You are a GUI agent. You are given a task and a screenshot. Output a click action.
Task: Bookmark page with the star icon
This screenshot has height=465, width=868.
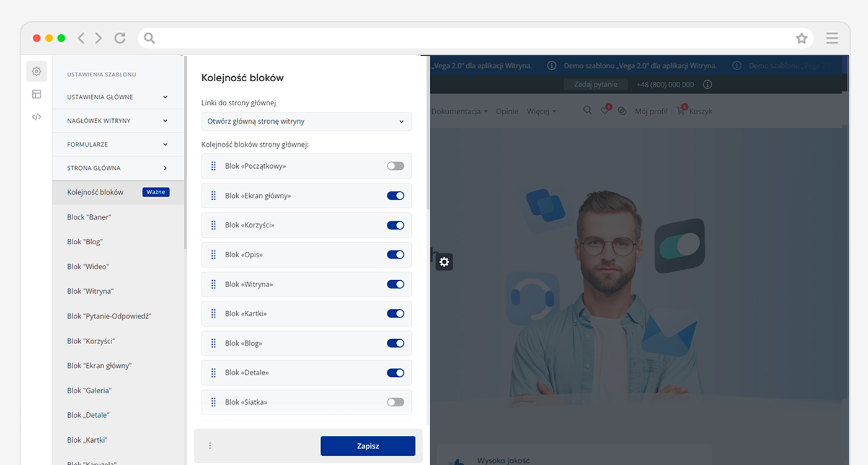[x=802, y=38]
